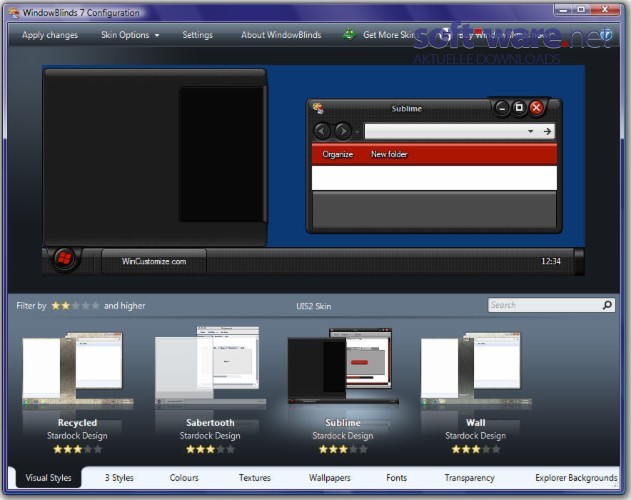This screenshot has height=500, width=631.
Task: Click WinCustomize.com taskbar button in preview
Action: pyautogui.click(x=154, y=262)
